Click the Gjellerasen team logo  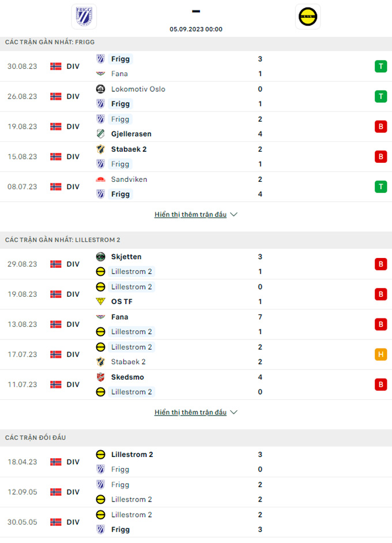[x=100, y=134]
